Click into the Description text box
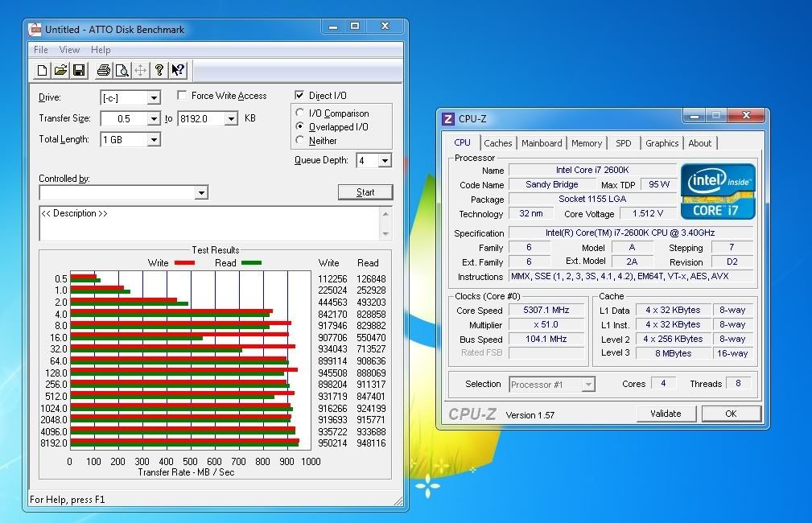Image resolution: width=812 pixels, height=523 pixels. tap(210, 224)
